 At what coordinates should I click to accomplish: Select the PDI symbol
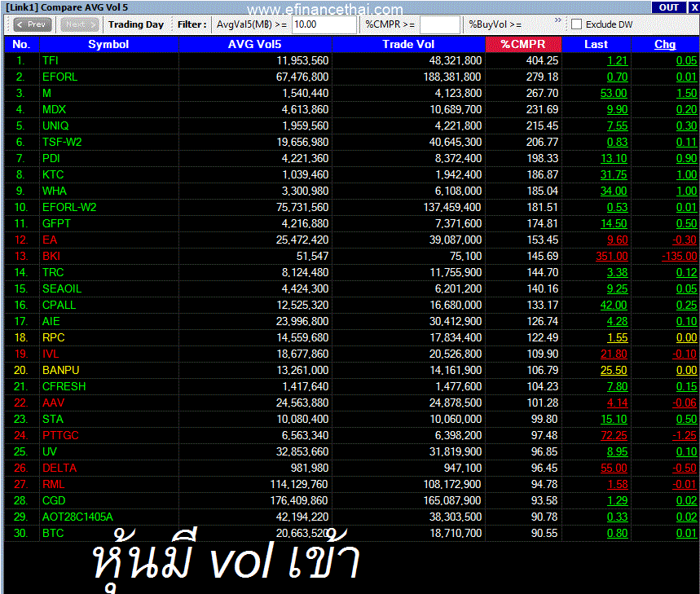tap(51, 158)
